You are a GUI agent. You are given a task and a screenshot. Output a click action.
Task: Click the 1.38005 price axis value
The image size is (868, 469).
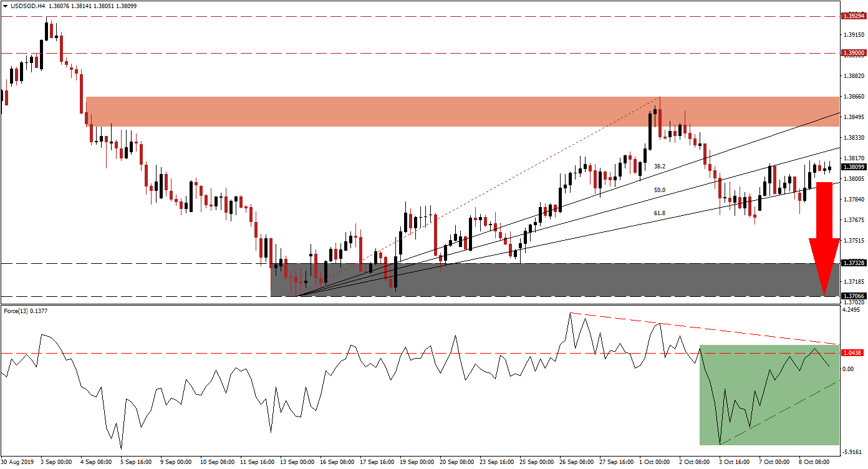tap(853, 178)
